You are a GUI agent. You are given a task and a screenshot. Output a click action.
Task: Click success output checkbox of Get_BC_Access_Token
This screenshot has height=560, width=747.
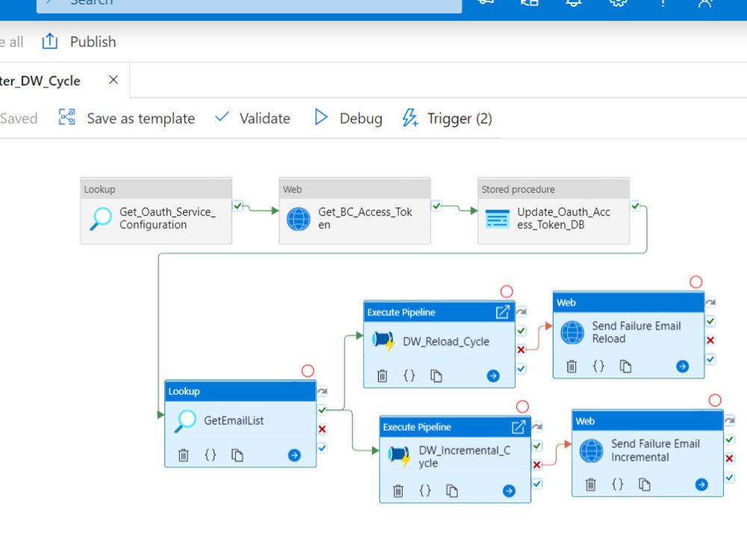436,206
